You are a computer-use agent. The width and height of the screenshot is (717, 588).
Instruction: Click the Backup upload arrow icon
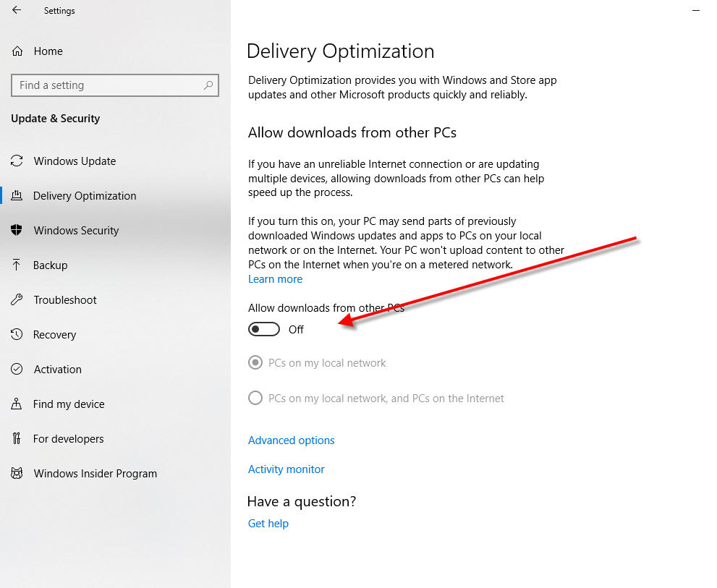coord(17,265)
